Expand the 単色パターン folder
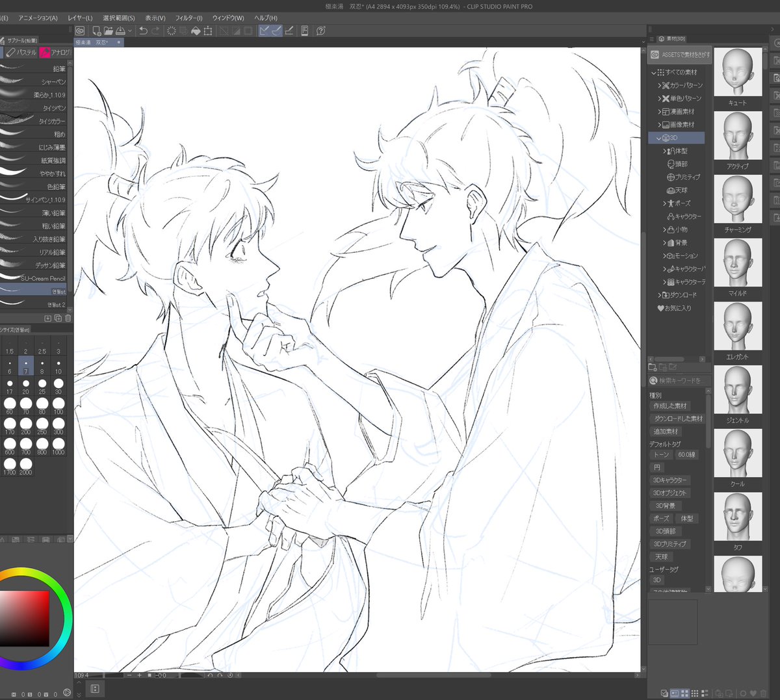780x700 pixels. point(659,98)
